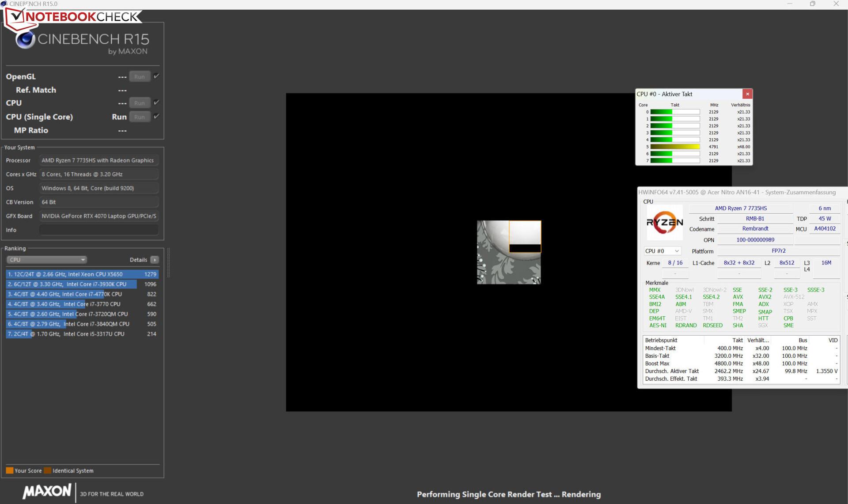Click the empty Info input field
The width and height of the screenshot is (848, 504).
pyautogui.click(x=98, y=230)
